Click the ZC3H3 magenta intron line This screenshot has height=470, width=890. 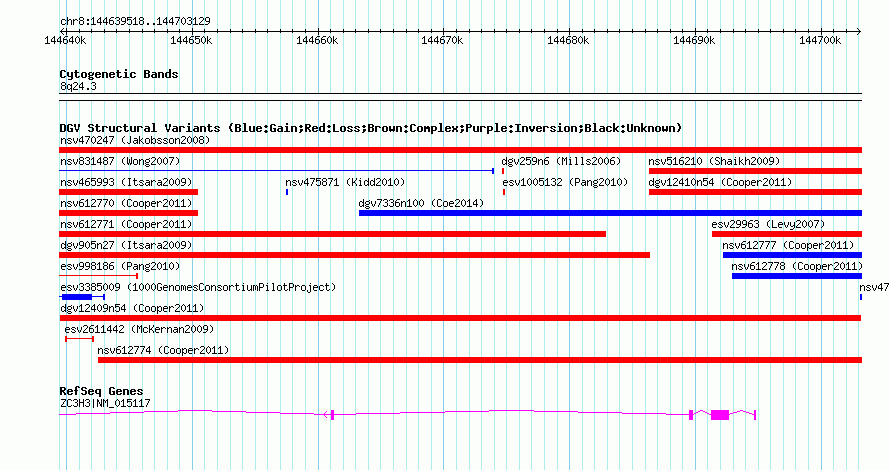tap(511, 413)
